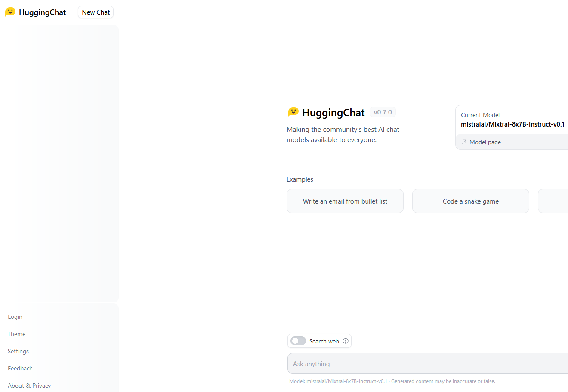Click the partially visible third example card

tap(555, 201)
